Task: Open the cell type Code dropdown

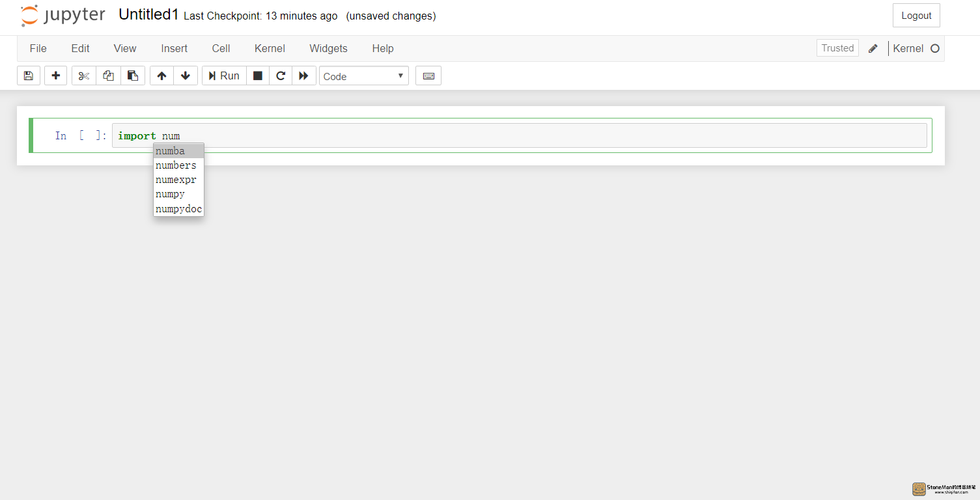Action: point(364,76)
